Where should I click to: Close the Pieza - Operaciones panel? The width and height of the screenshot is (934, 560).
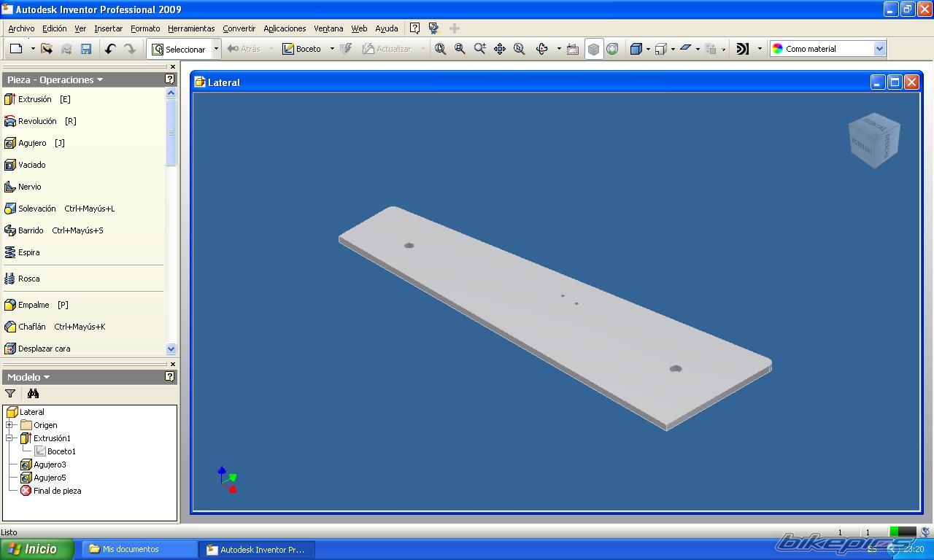pyautogui.click(x=173, y=66)
